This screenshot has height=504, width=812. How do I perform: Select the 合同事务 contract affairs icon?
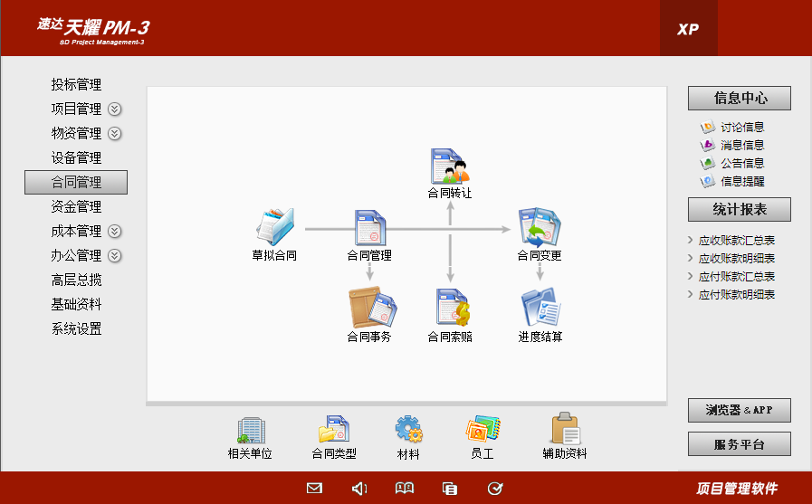pyautogui.click(x=369, y=308)
